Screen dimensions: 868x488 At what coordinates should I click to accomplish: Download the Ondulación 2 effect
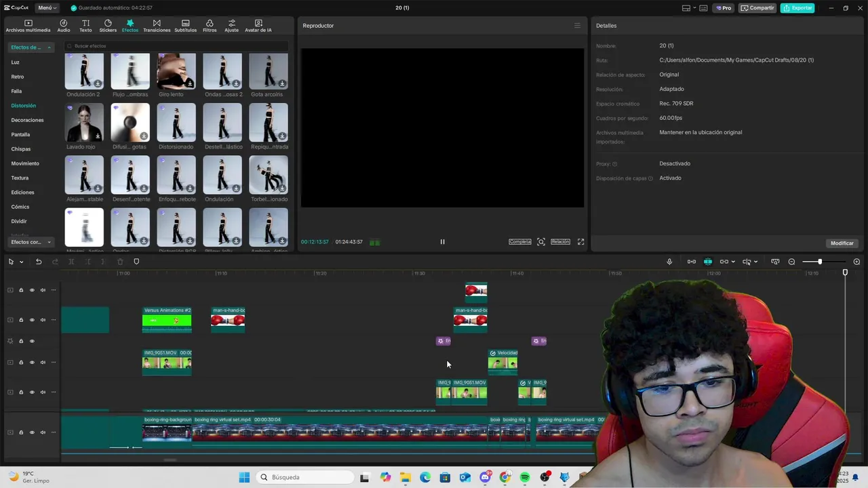click(98, 83)
